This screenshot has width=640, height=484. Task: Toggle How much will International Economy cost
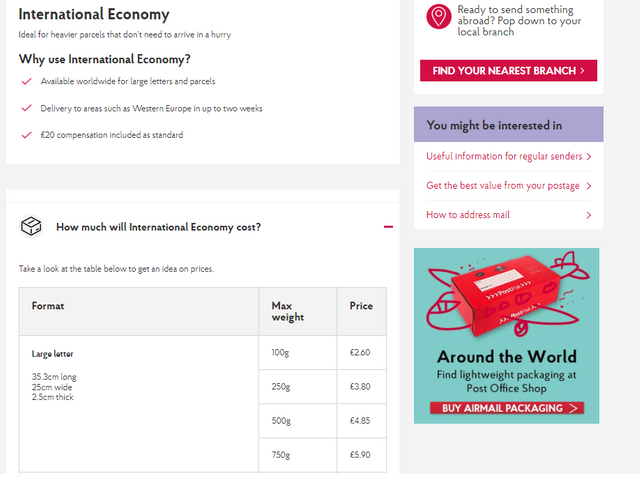click(158, 227)
